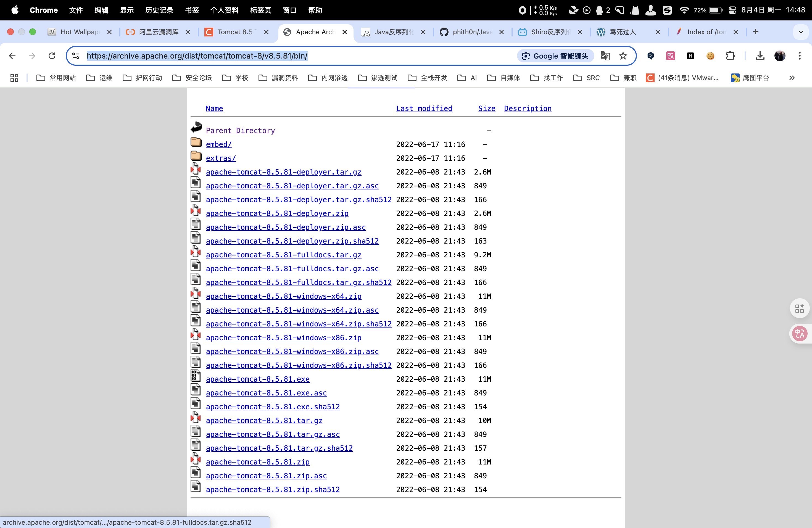Sort the listing by Last modified

click(x=424, y=109)
